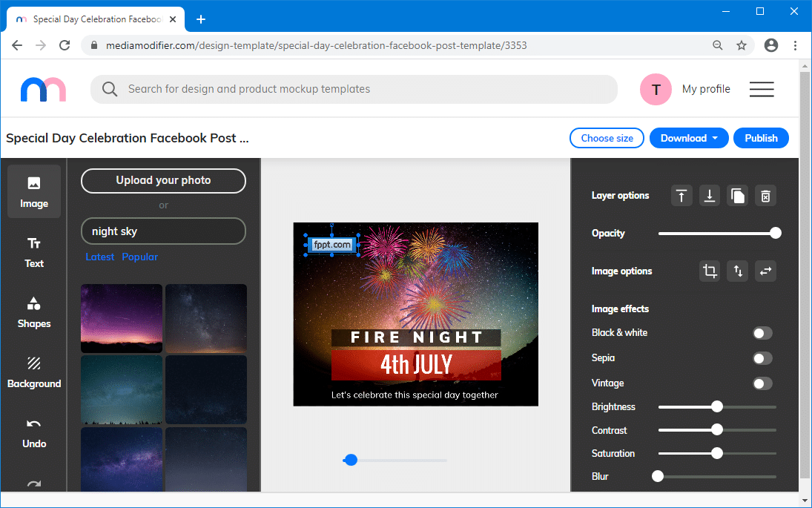Delete the selected layer
This screenshot has width=812, height=508.
pos(766,196)
